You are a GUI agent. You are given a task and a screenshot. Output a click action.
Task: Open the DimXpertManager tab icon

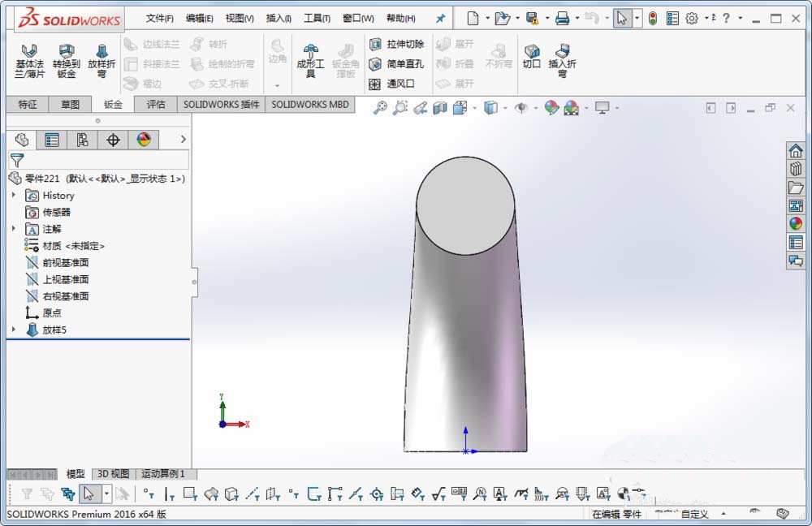tap(113, 140)
